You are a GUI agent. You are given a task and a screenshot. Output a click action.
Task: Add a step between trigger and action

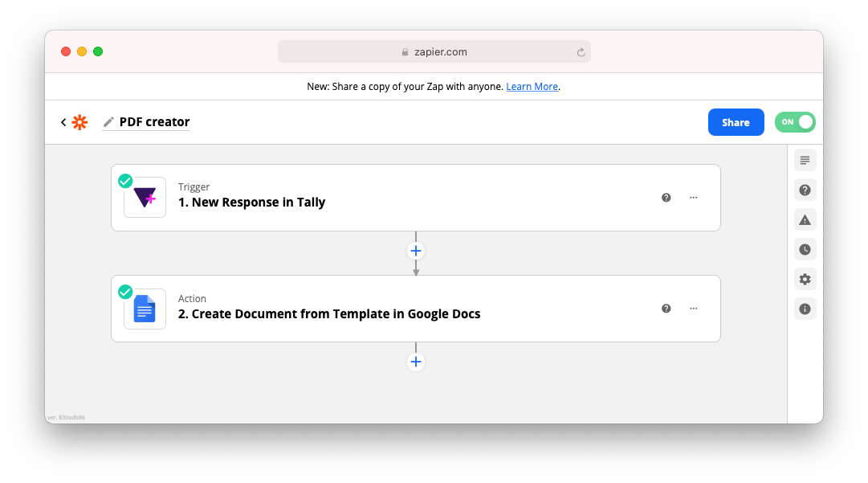tap(416, 251)
